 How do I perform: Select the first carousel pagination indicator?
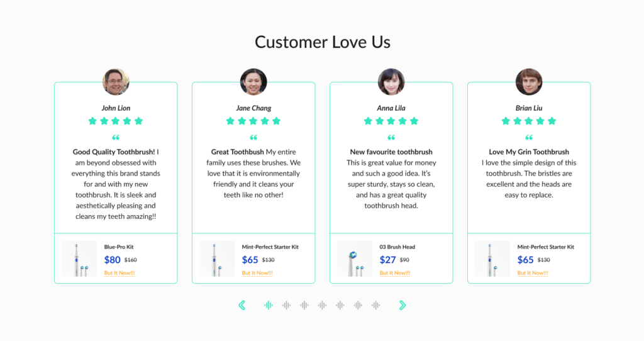(268, 305)
